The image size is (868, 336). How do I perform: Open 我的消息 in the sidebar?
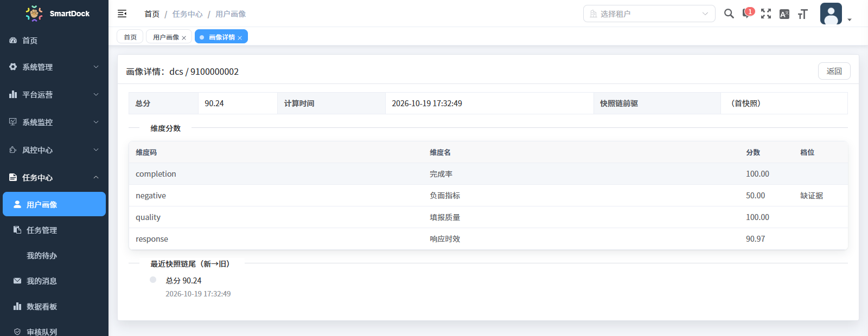click(x=54, y=281)
